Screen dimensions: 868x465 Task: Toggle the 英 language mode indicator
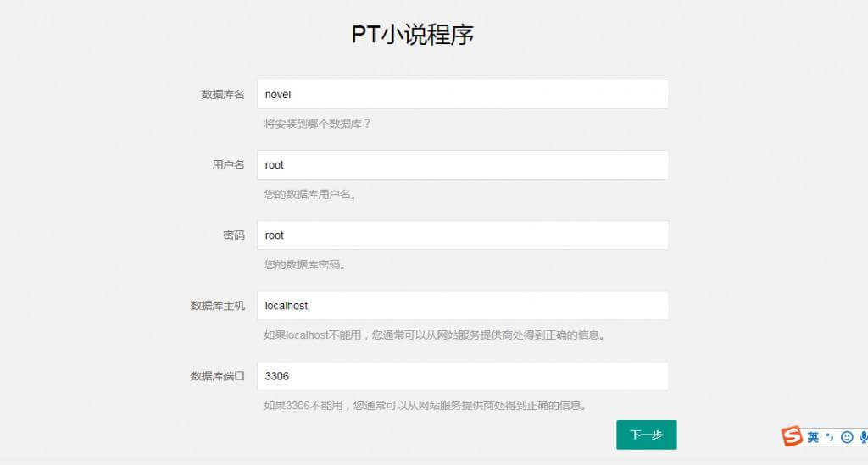tap(813, 437)
